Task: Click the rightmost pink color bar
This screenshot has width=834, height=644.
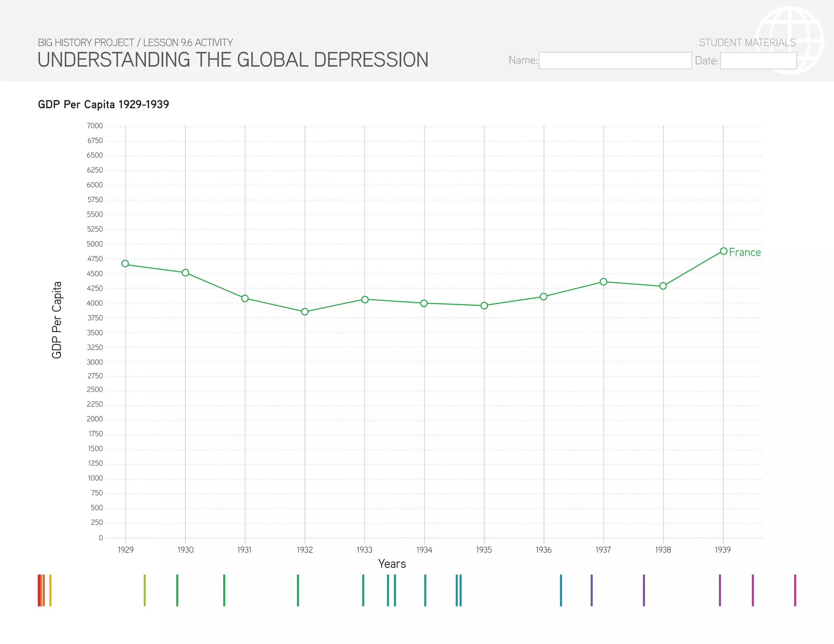Action: [795, 590]
